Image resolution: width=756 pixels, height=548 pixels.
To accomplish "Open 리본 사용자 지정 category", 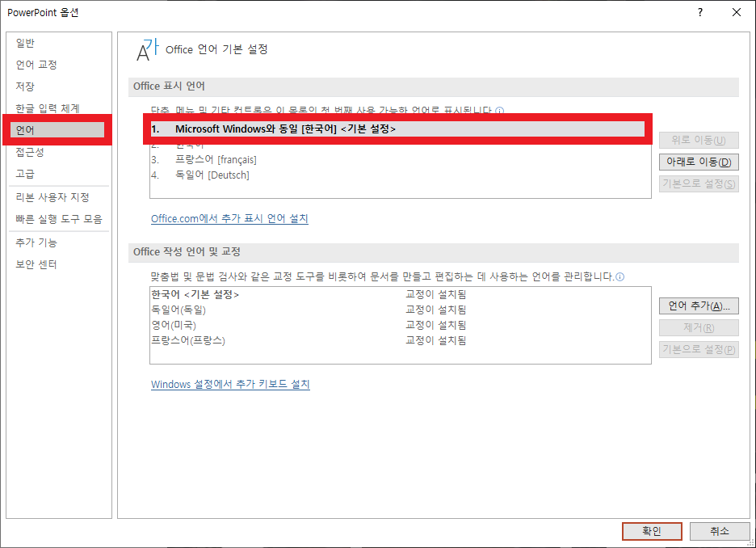I will 52,197.
